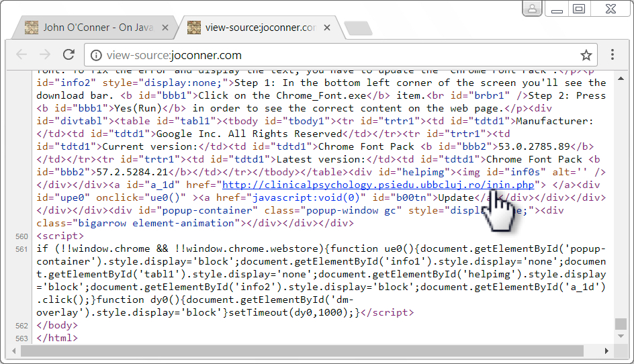
Task: Close the Chrome window
Action: [610, 9]
